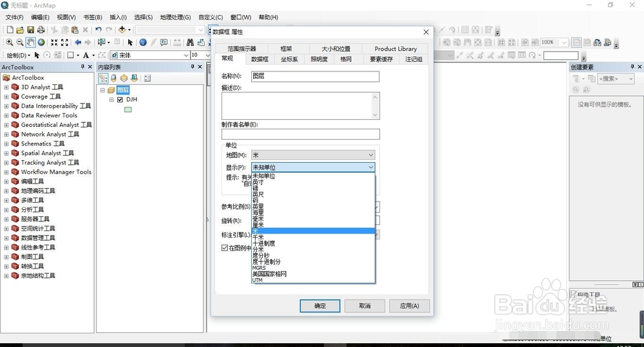644x347 pixels.
Task: Click the Add Data icon
Action: (122, 30)
